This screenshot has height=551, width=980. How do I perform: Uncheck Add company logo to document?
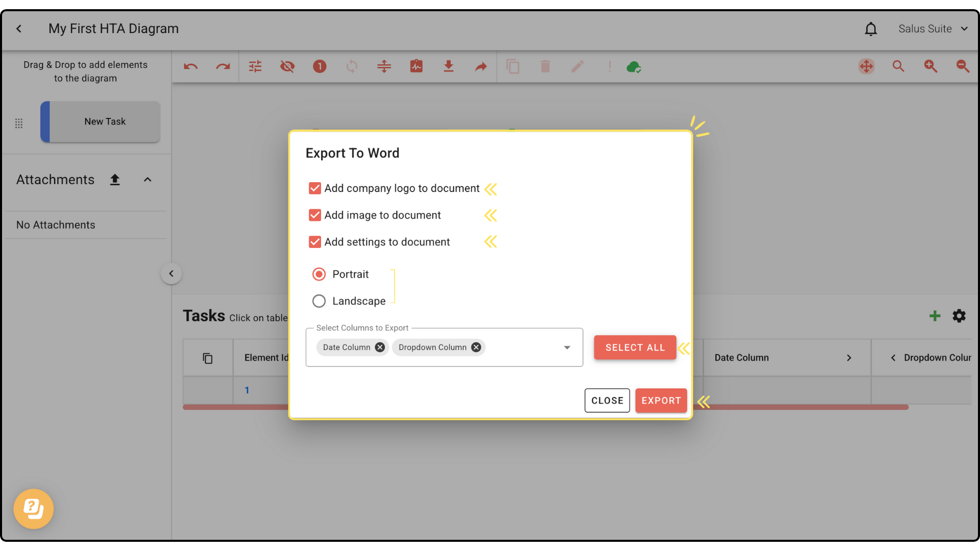tap(315, 188)
